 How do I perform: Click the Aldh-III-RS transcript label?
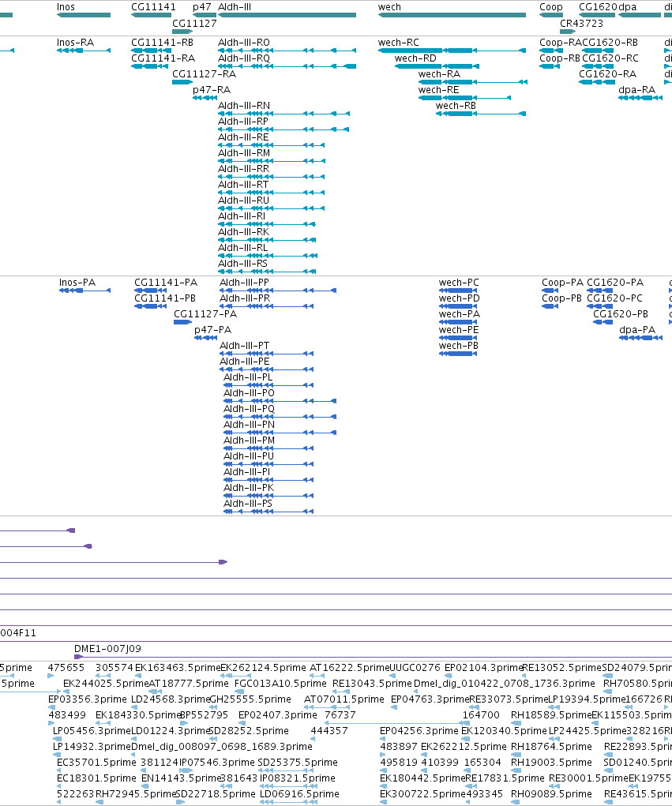pyautogui.click(x=242, y=263)
